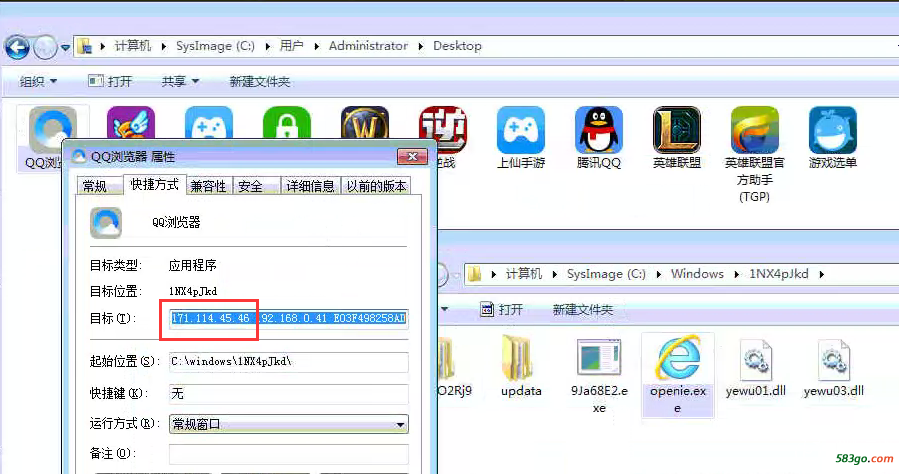
Task: Select the 上仙手游 desktop icon
Action: pyautogui.click(x=521, y=130)
